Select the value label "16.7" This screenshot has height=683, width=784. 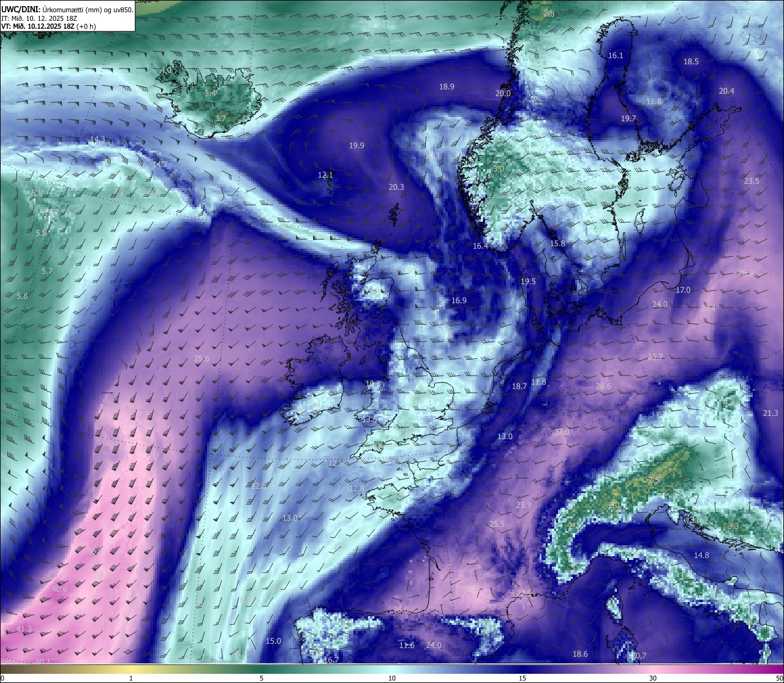pos(331,660)
